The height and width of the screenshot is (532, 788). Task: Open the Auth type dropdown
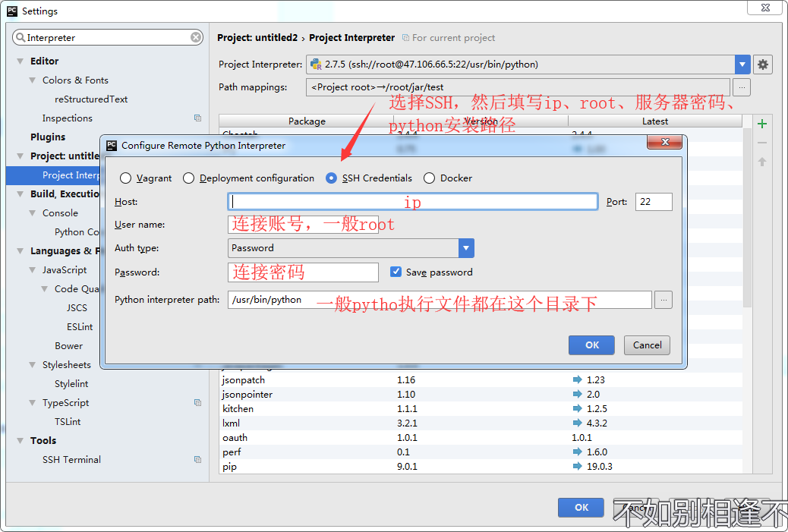pos(466,248)
